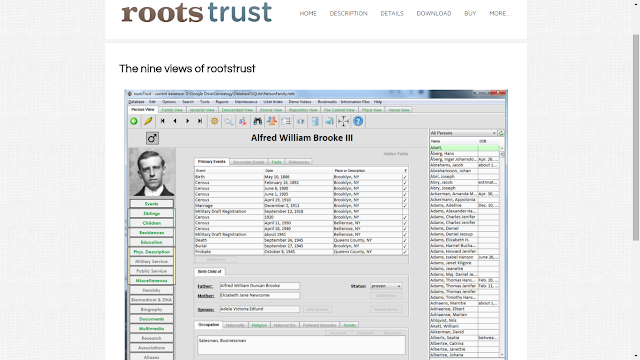Click the two-people toolbar icon
The height and width of the screenshot is (360, 640).
click(271, 121)
